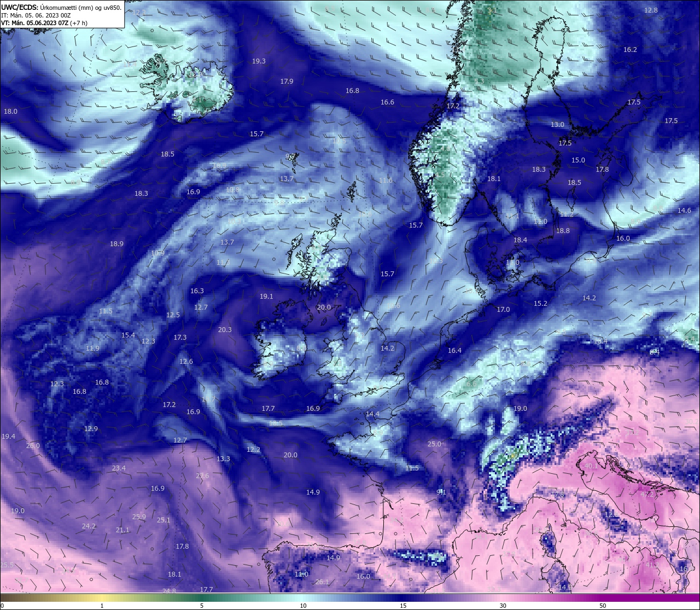
Task: Click the legend tick label '1'
Action: (102, 606)
